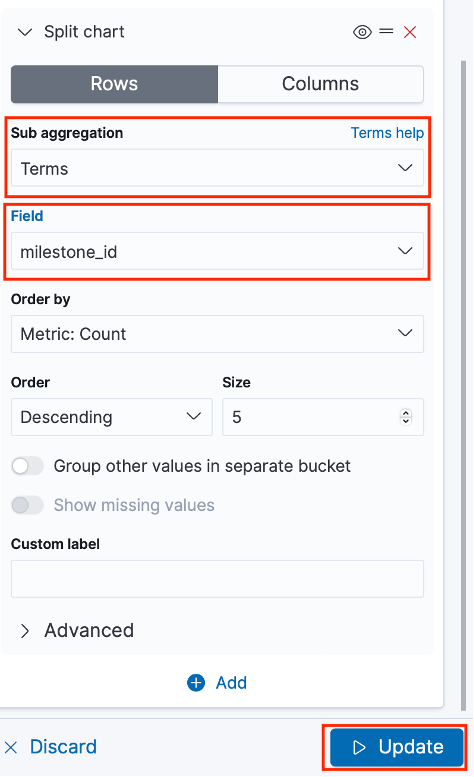Toggle Show missing values switch

(28, 505)
